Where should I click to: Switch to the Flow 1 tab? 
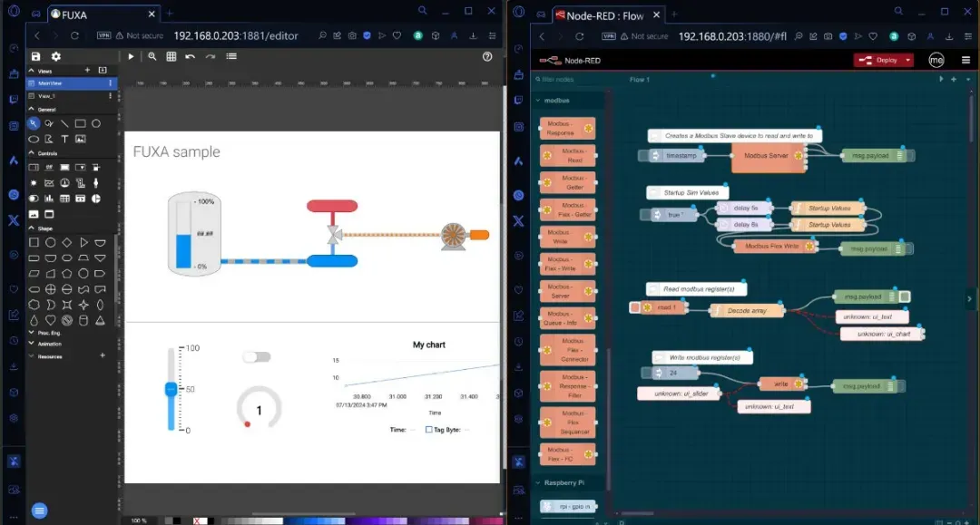click(640, 80)
